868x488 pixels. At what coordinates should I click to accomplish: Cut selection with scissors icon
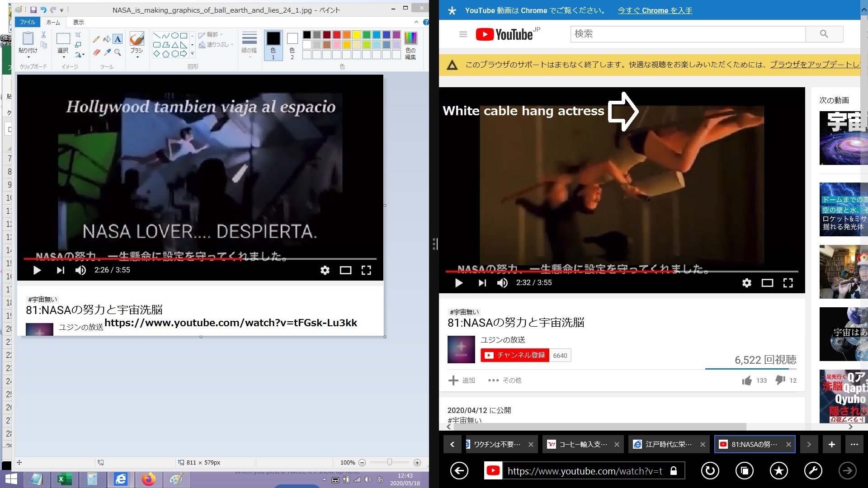[43, 35]
